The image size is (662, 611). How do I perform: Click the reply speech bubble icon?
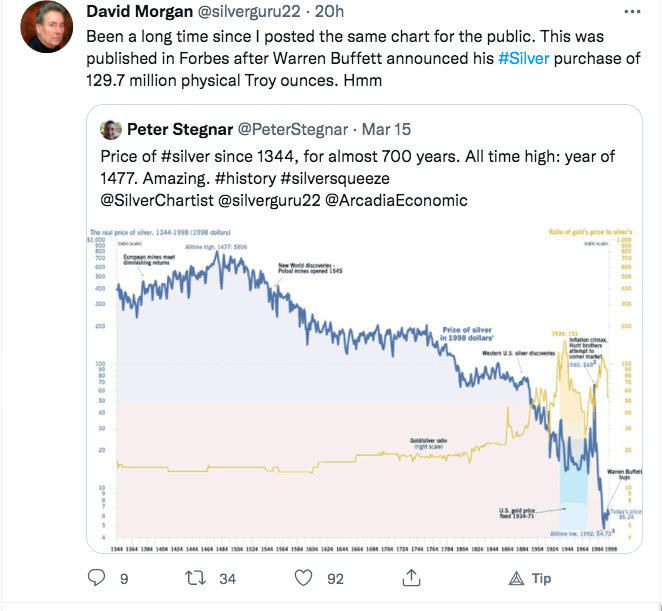coord(96,578)
